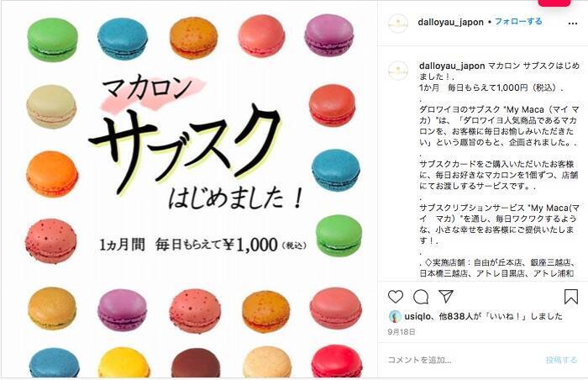The height and width of the screenshot is (380, 588).
Task: Click the large サブスク headline on the image
Action: (x=186, y=146)
